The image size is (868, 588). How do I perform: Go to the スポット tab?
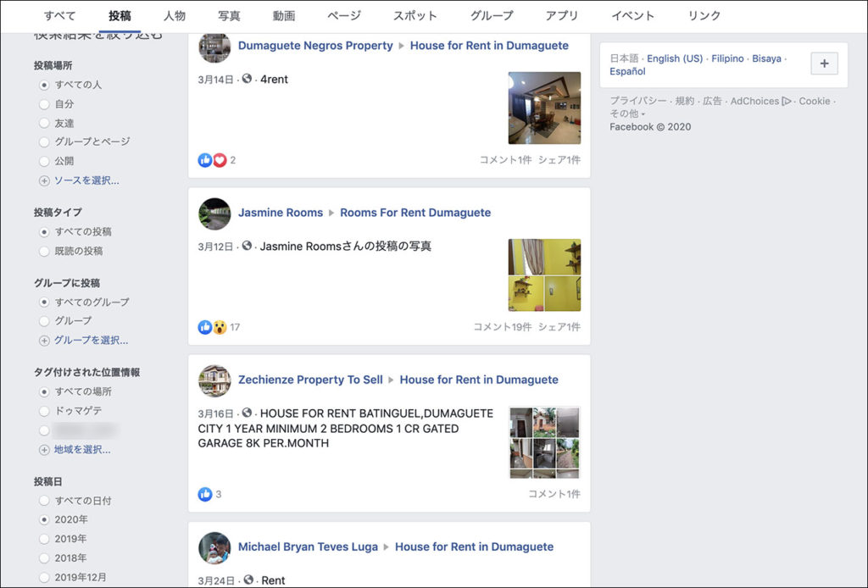point(415,15)
